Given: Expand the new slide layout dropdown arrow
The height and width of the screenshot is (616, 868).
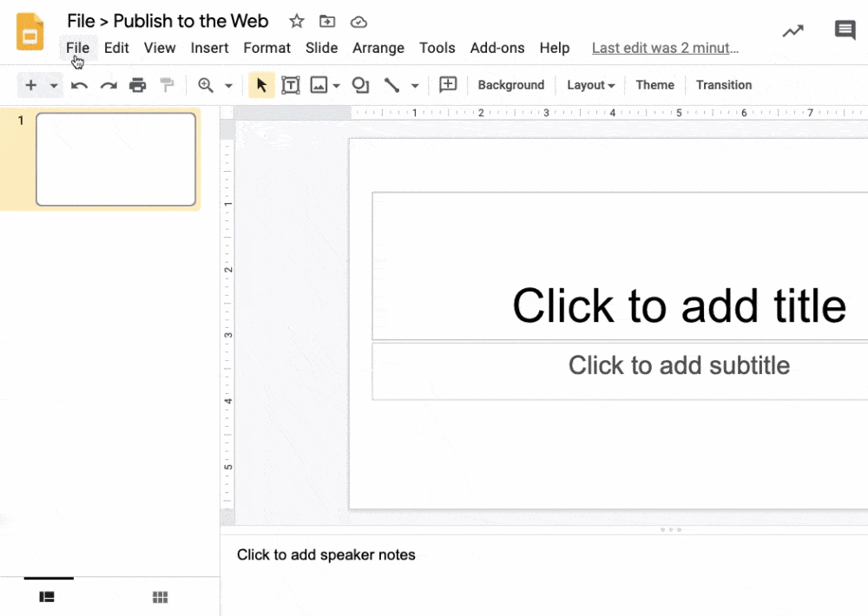Looking at the screenshot, I should tap(54, 86).
